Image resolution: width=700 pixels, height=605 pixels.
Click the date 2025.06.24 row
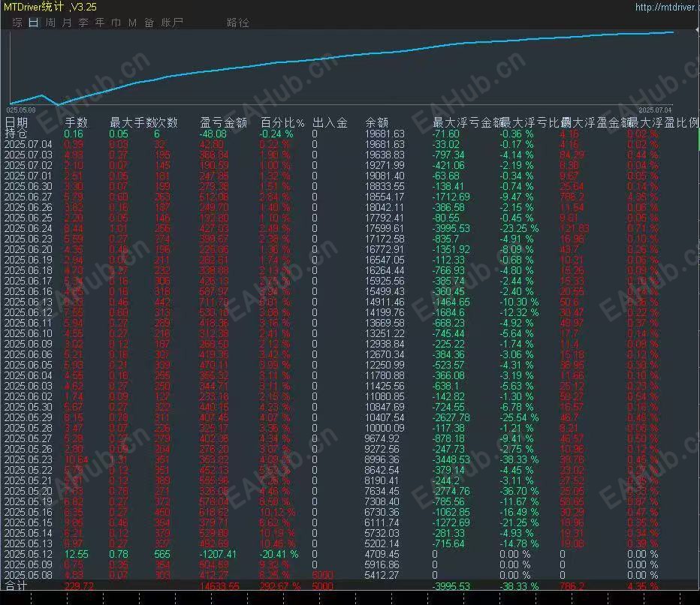pos(28,228)
